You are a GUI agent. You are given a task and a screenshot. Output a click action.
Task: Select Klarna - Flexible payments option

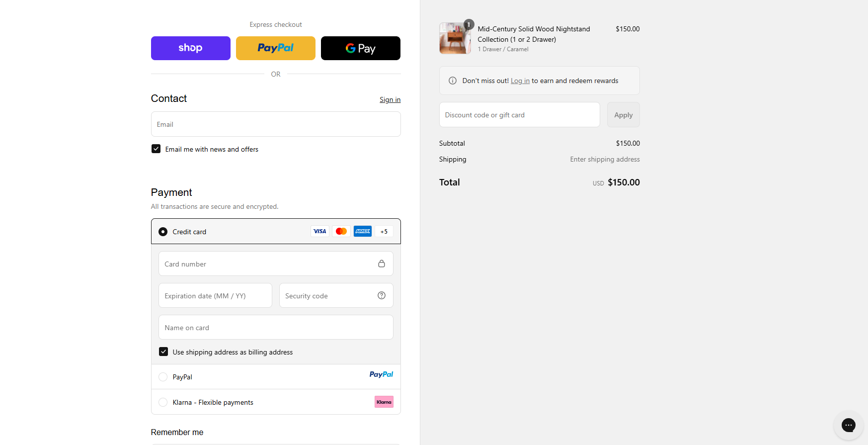pos(163,402)
